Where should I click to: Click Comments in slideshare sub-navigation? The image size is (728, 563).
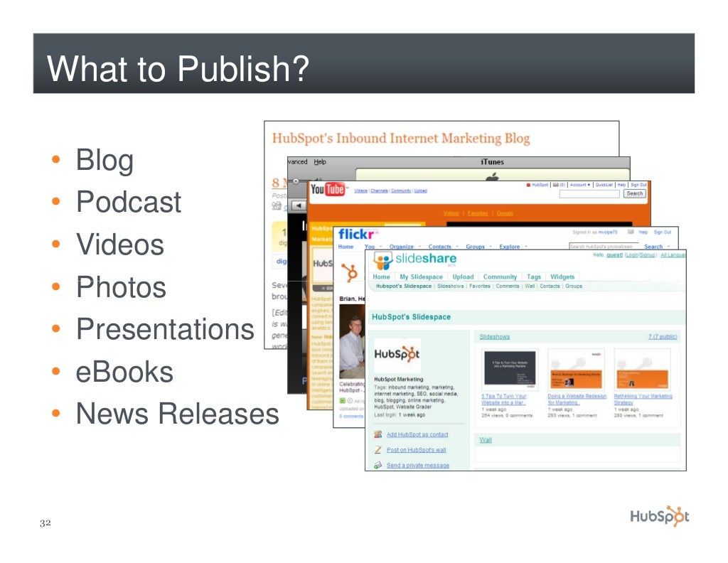coord(508,286)
